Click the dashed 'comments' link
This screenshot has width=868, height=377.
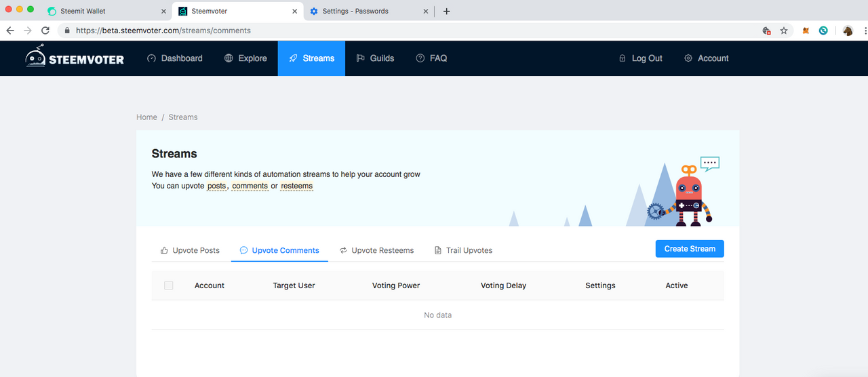point(250,186)
